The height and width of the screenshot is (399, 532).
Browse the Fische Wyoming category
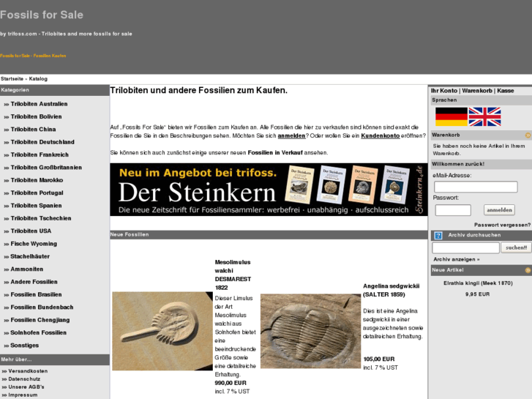click(x=34, y=244)
